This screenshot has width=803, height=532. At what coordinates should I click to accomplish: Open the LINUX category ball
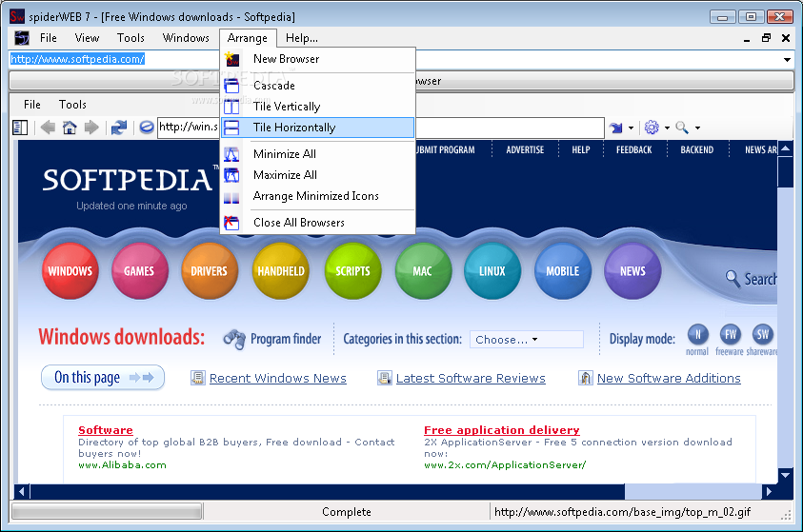tap(492, 271)
